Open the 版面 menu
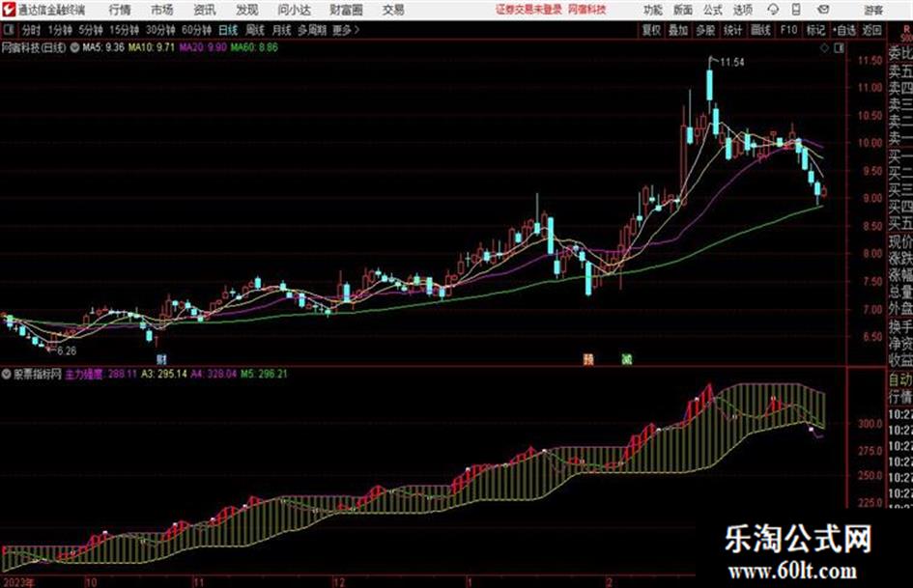 pyautogui.click(x=682, y=10)
